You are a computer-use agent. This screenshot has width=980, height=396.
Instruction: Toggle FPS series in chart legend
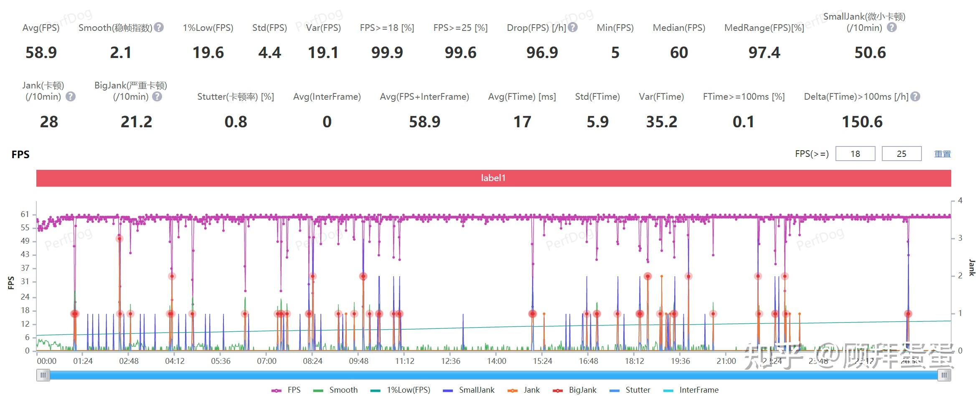(286, 390)
